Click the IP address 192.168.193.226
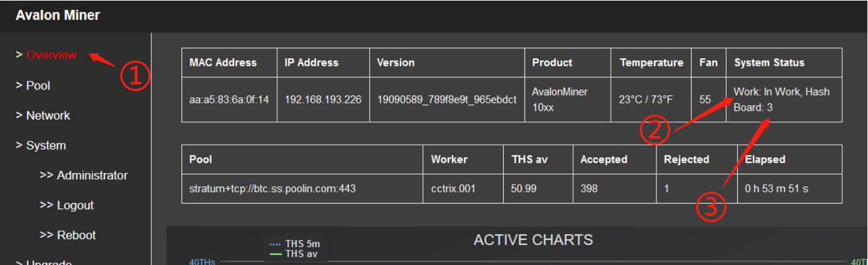Image resolution: width=868 pixels, height=265 pixels. [323, 100]
